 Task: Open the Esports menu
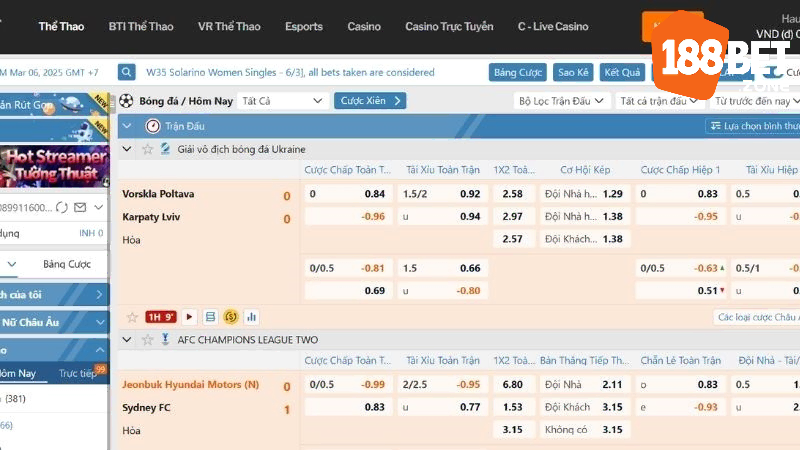pos(304,27)
